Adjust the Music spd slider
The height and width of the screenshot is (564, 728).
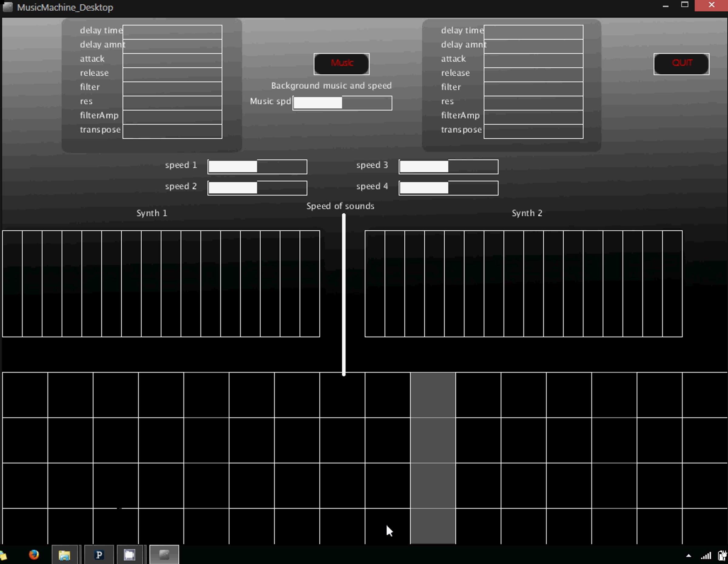tap(342, 103)
